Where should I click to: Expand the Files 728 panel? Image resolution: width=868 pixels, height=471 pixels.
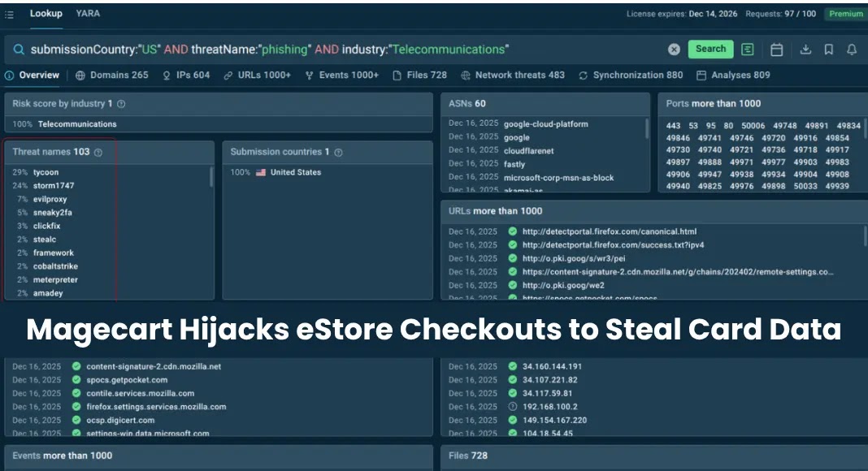coord(464,456)
